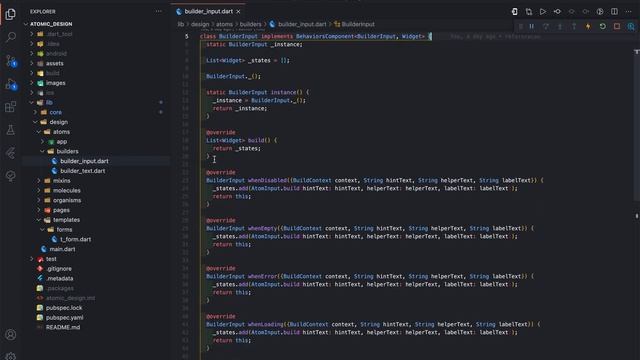Open Explorer more actions ellipsis
640x360 pixels.
(158, 11)
